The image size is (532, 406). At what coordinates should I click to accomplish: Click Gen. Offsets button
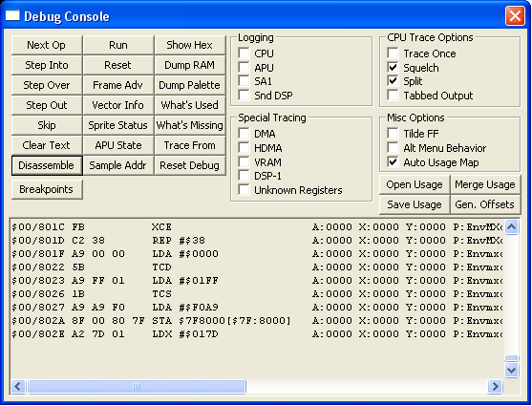(485, 204)
